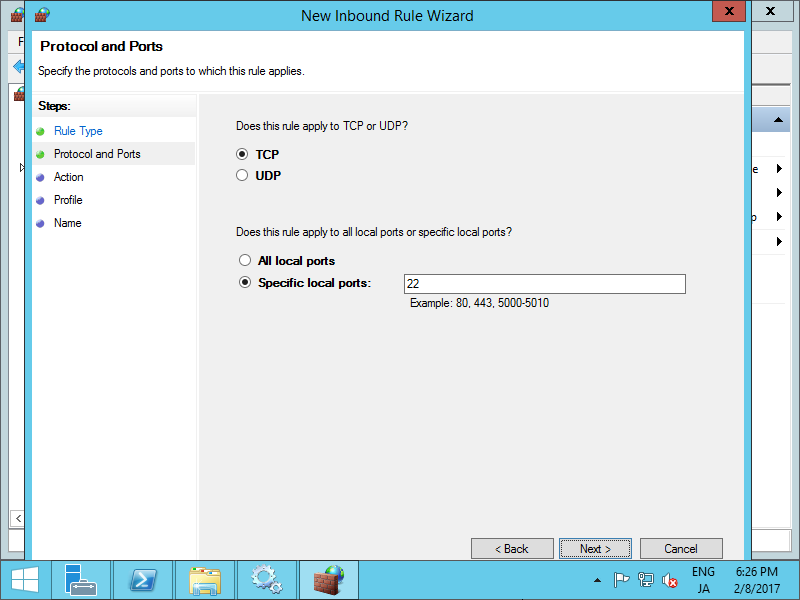Expand the second right-pane submenu arrow
The height and width of the screenshot is (600, 800).
point(778,192)
